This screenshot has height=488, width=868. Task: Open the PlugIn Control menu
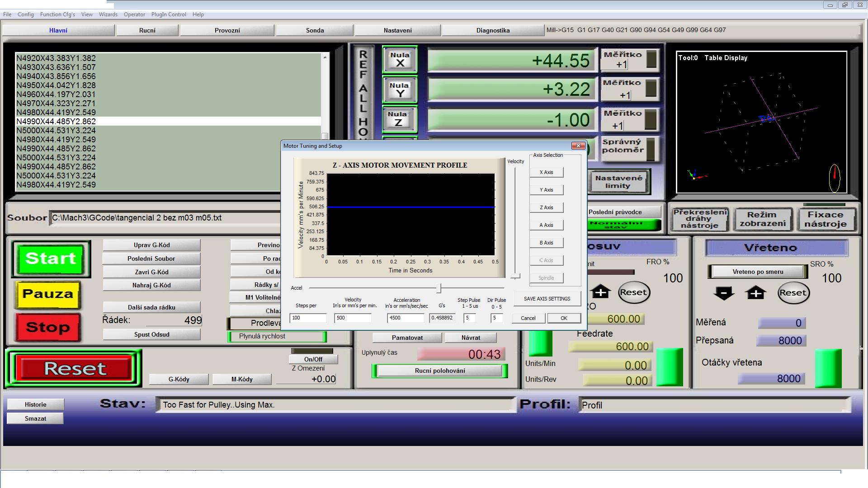point(169,14)
